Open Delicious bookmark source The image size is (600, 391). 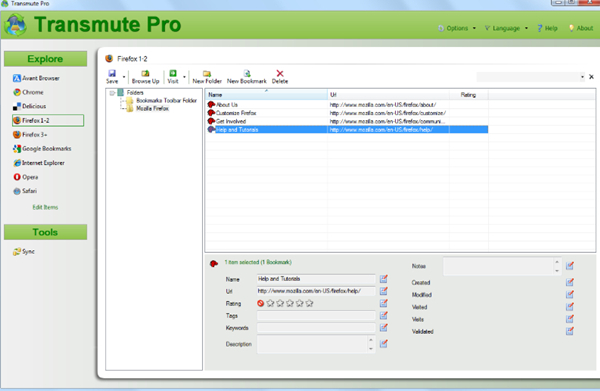29,106
